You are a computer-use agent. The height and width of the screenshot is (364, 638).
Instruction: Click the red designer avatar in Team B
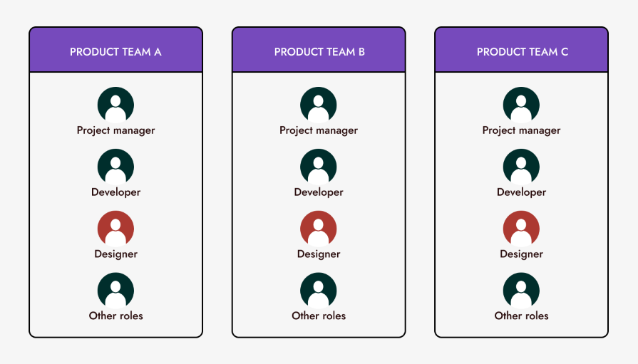click(319, 229)
